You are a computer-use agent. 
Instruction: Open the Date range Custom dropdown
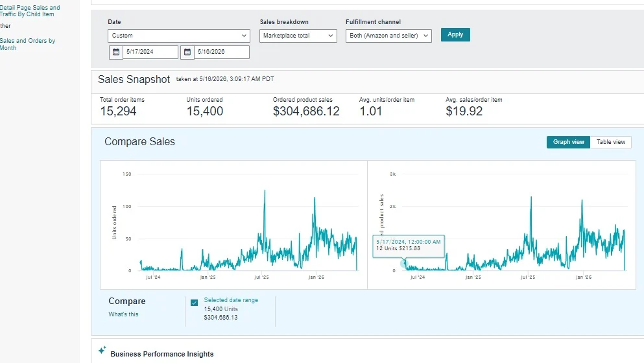[x=178, y=36]
